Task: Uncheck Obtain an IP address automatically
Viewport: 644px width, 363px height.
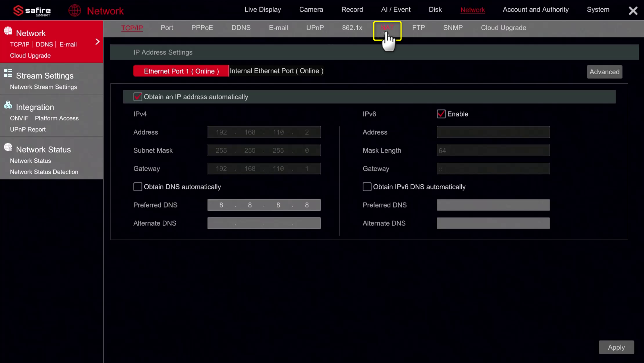Action: [x=138, y=97]
